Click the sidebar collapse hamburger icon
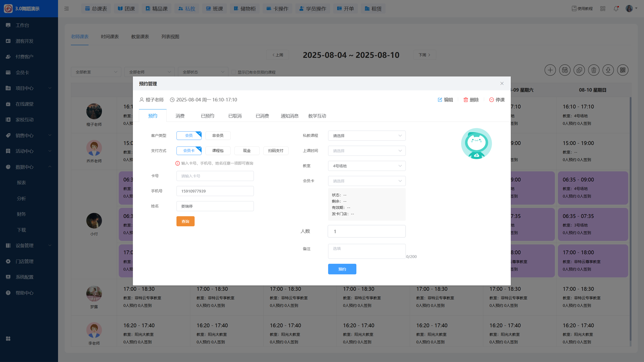Viewport: 644px width, 362px height. tap(66, 9)
